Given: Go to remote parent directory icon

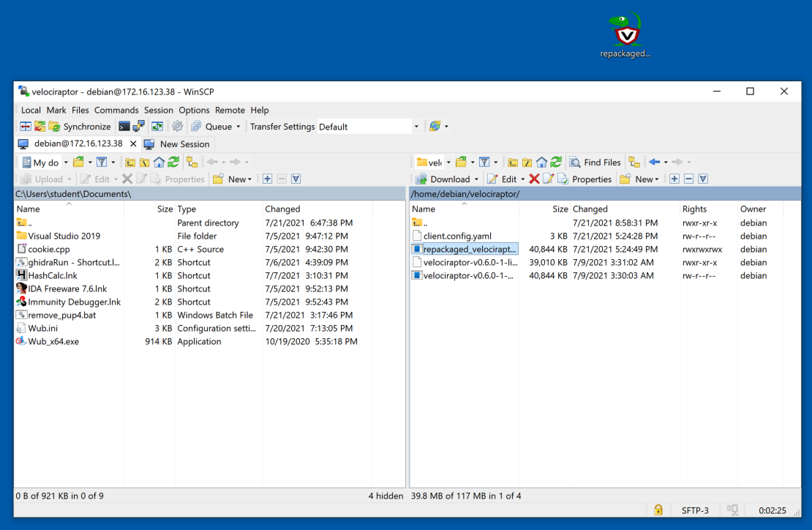Looking at the screenshot, I should tap(513, 163).
